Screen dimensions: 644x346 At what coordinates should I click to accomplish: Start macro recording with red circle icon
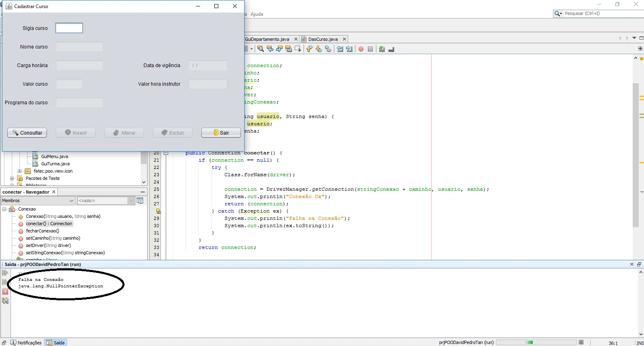361,49
